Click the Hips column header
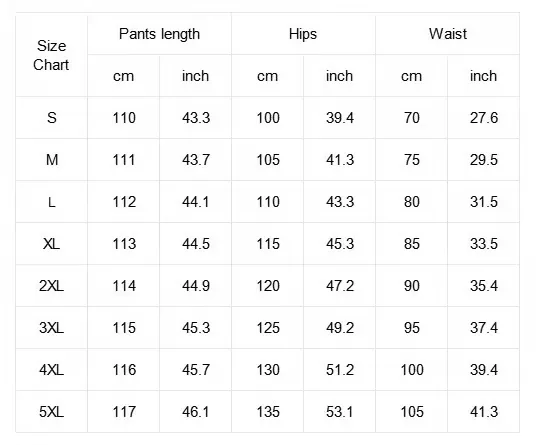The image size is (536, 445). 303,34
